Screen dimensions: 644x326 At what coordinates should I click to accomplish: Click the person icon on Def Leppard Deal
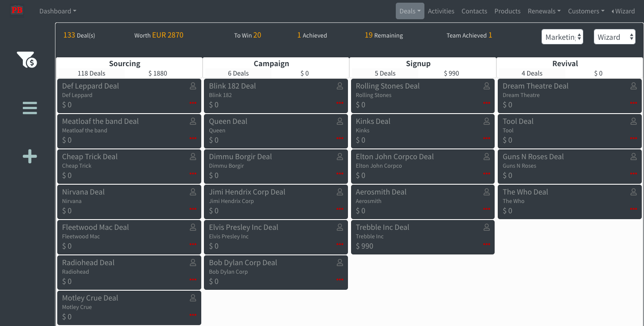(x=193, y=86)
